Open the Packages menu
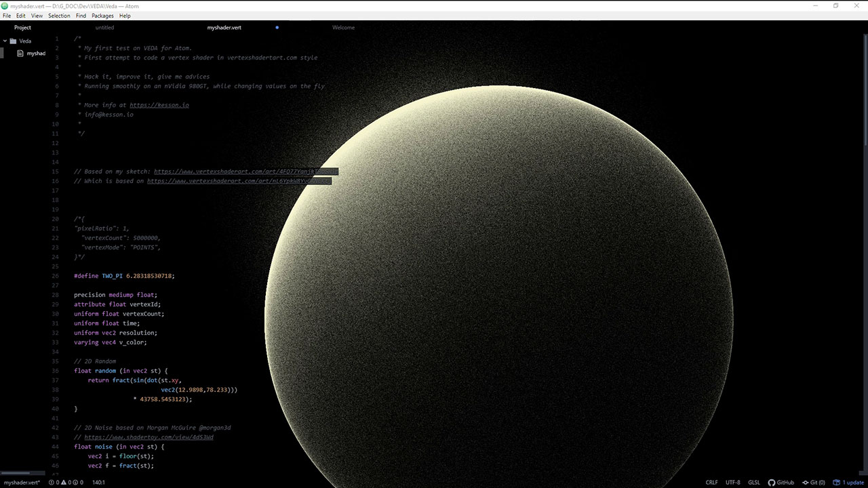This screenshot has height=488, width=868. point(102,16)
